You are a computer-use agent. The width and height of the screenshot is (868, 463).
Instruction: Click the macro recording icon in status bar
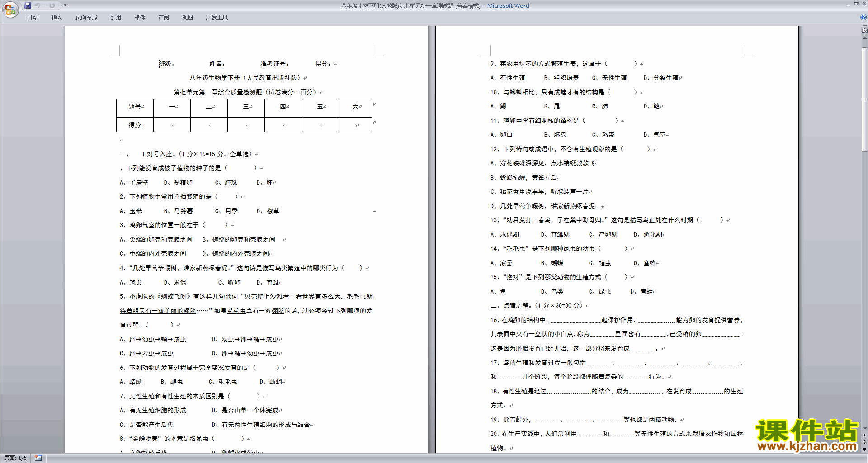tap(38, 458)
